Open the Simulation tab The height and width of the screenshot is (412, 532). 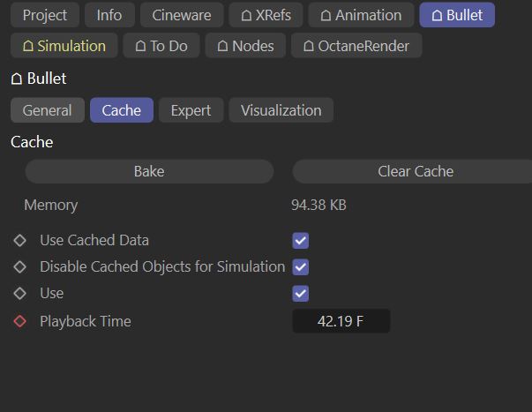click(x=64, y=46)
